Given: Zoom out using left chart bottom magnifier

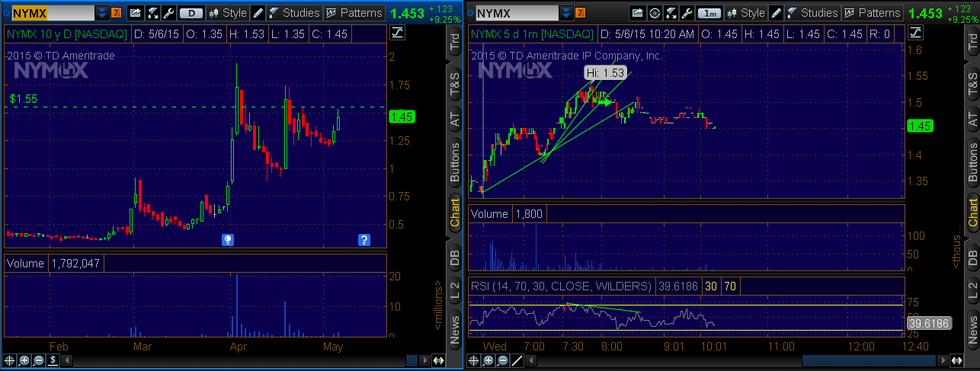Looking at the screenshot, I should point(40,360).
